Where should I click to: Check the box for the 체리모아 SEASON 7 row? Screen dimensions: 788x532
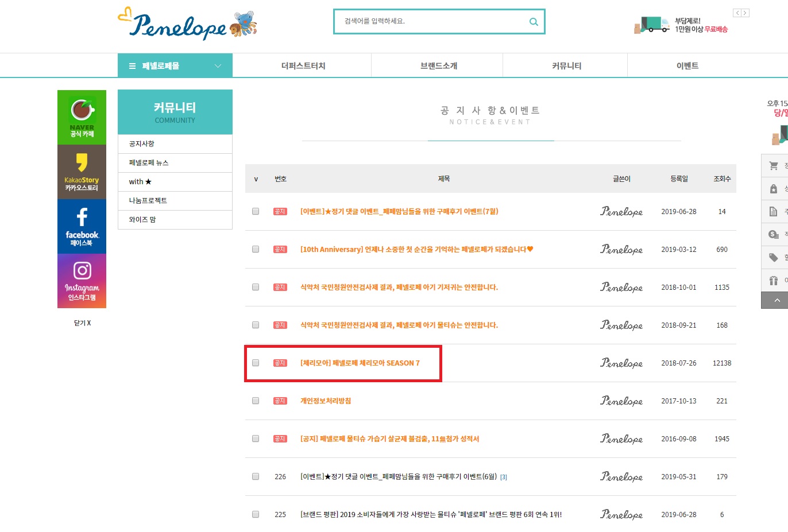click(x=256, y=363)
